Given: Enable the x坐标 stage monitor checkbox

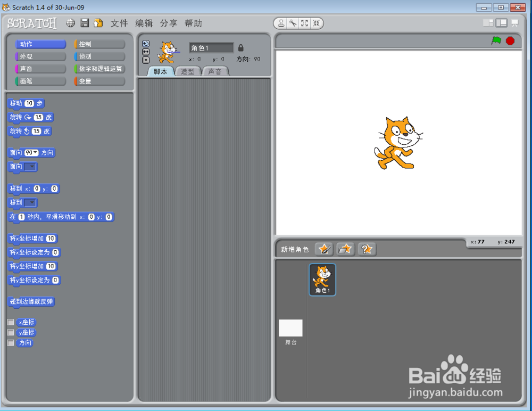Looking at the screenshot, I should (x=11, y=322).
